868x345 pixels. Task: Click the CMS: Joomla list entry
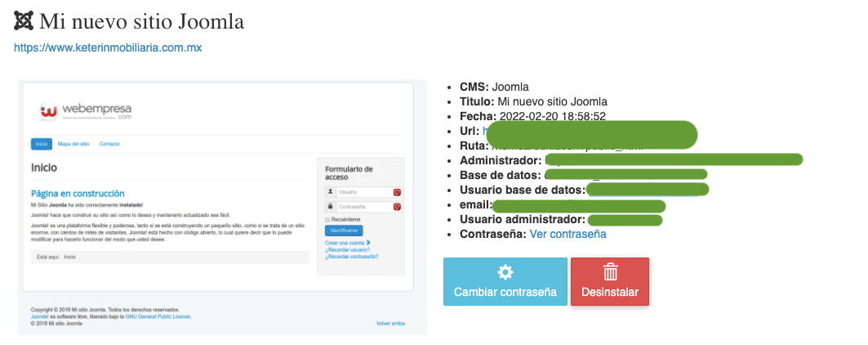coord(494,87)
